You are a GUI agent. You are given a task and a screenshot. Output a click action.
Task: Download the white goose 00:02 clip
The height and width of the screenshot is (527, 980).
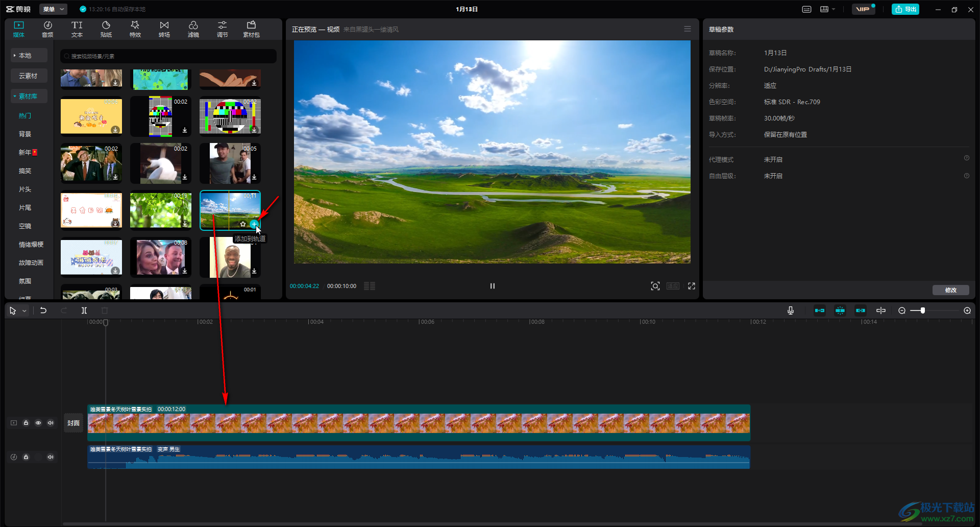185,177
